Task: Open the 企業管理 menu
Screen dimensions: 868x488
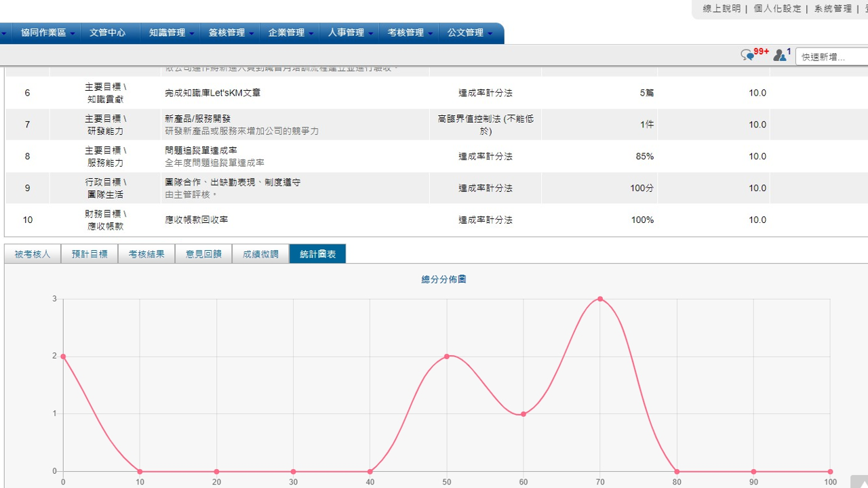Action: pyautogui.click(x=290, y=33)
